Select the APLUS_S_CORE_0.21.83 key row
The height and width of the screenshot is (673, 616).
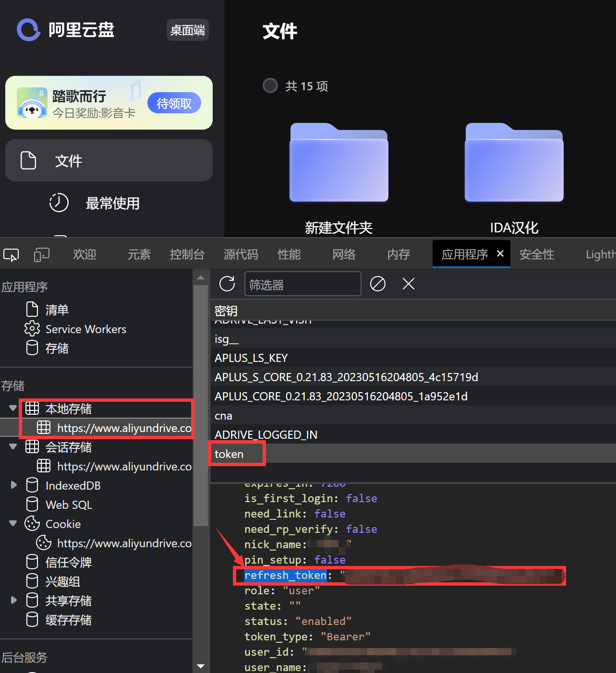(413, 377)
